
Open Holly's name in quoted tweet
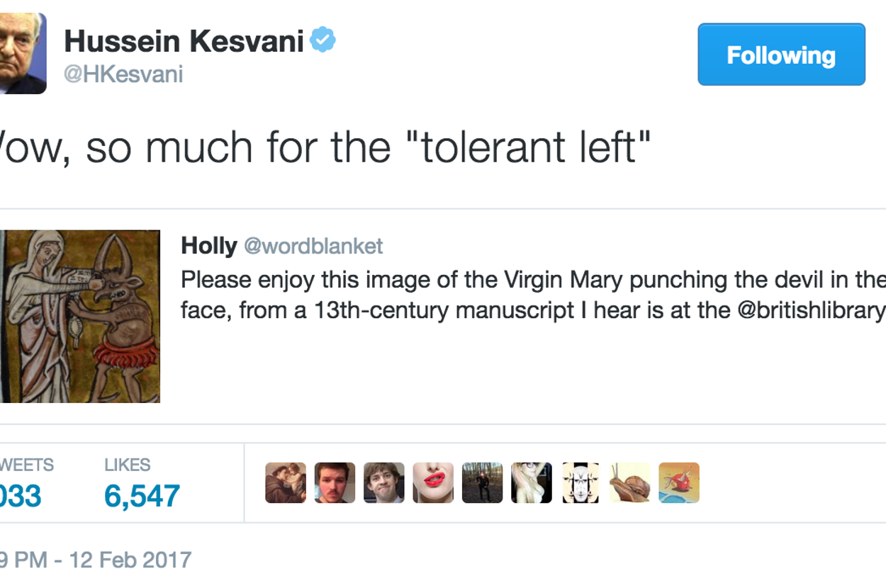208,246
